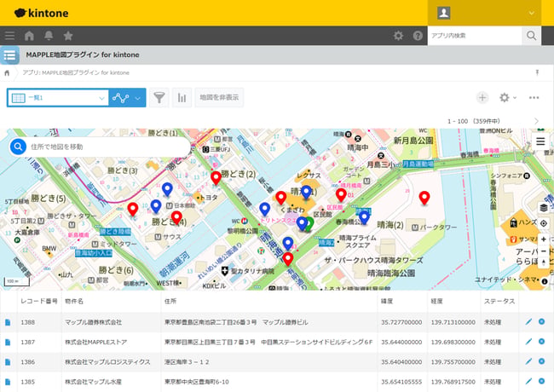Open kintone settings gear in dark toolbar
The image size is (554, 392).
tap(399, 36)
